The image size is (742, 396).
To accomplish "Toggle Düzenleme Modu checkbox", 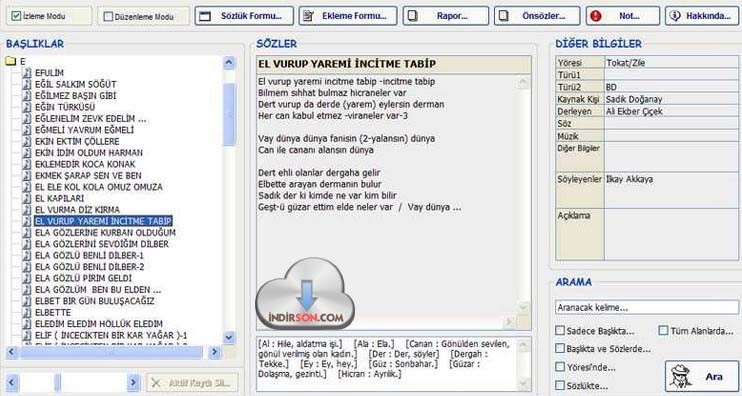I will click(x=108, y=17).
